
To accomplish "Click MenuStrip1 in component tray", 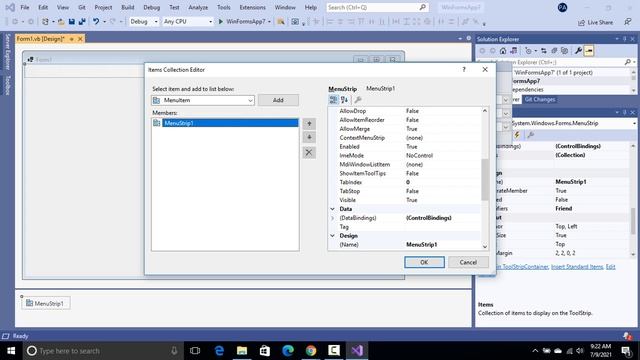I will [x=45, y=303].
